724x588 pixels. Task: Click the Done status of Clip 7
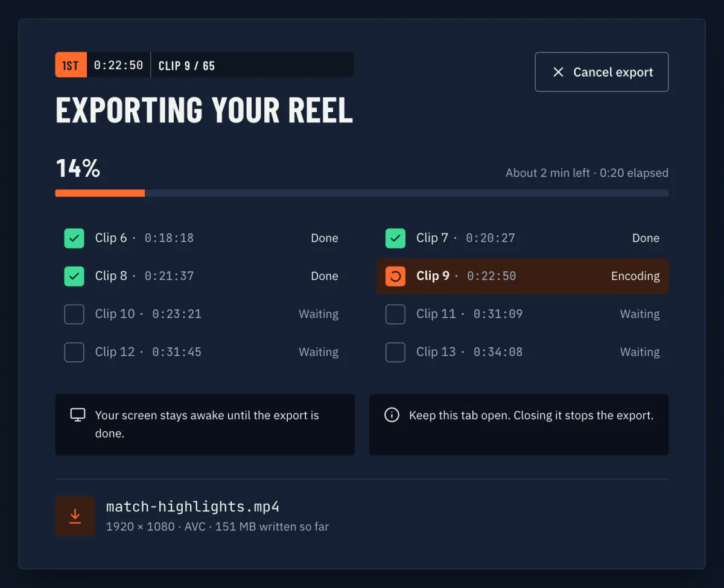646,238
